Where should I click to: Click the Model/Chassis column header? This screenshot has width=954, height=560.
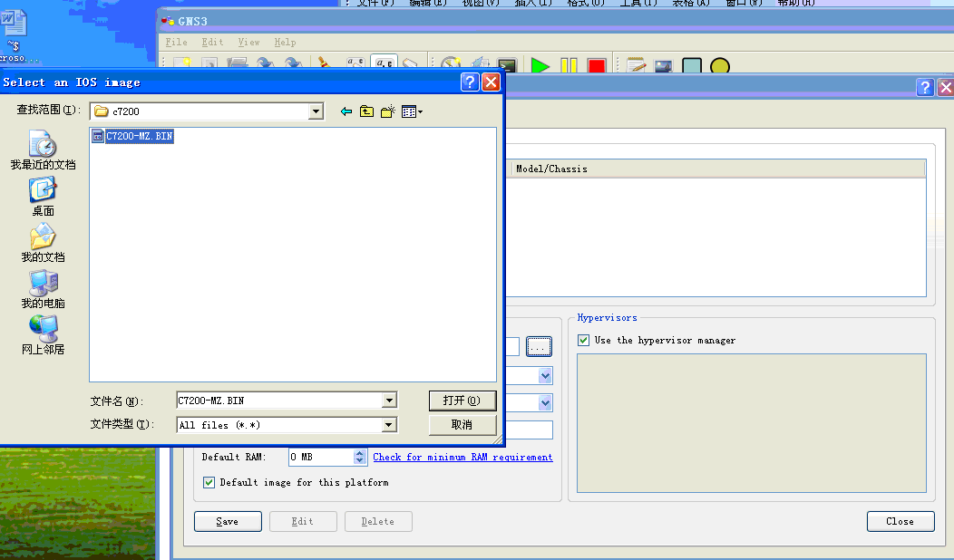[x=716, y=169]
